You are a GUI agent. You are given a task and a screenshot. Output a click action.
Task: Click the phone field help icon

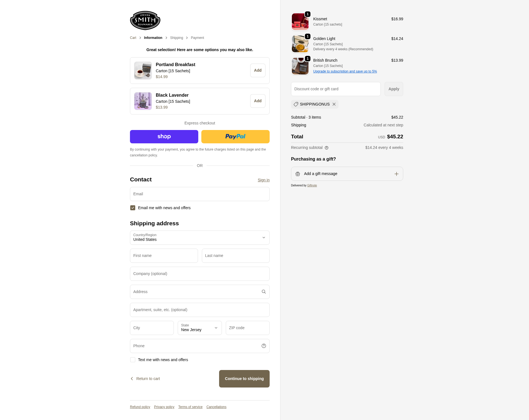tap(264, 346)
